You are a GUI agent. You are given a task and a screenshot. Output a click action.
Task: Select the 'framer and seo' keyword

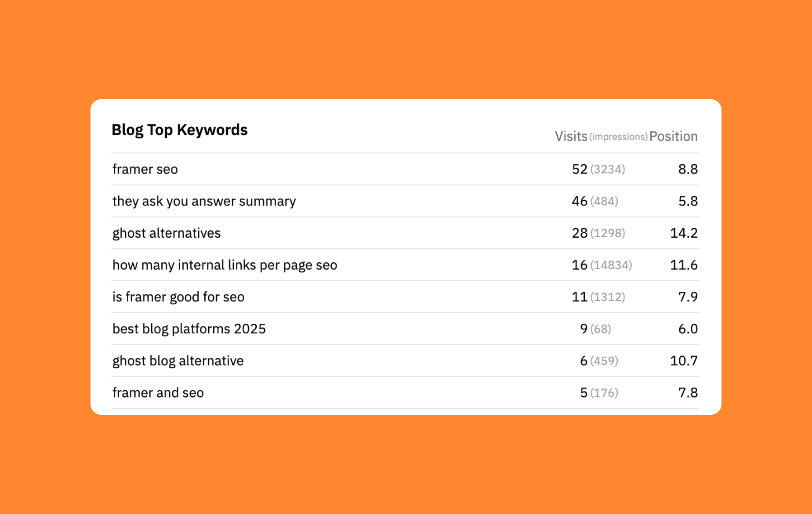[x=158, y=393]
